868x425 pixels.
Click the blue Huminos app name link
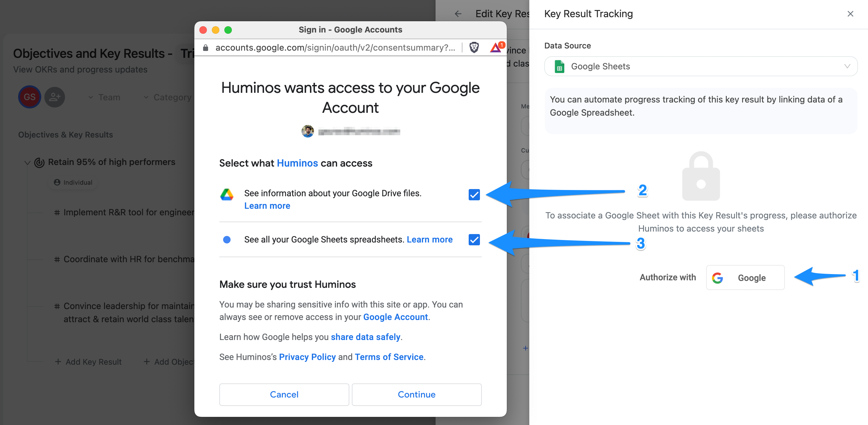(297, 163)
